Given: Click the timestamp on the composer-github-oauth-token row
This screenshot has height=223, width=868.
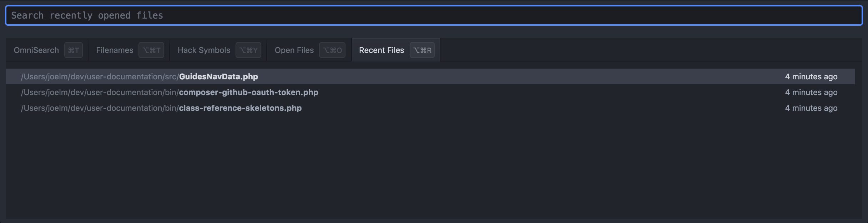Looking at the screenshot, I should pos(811,92).
